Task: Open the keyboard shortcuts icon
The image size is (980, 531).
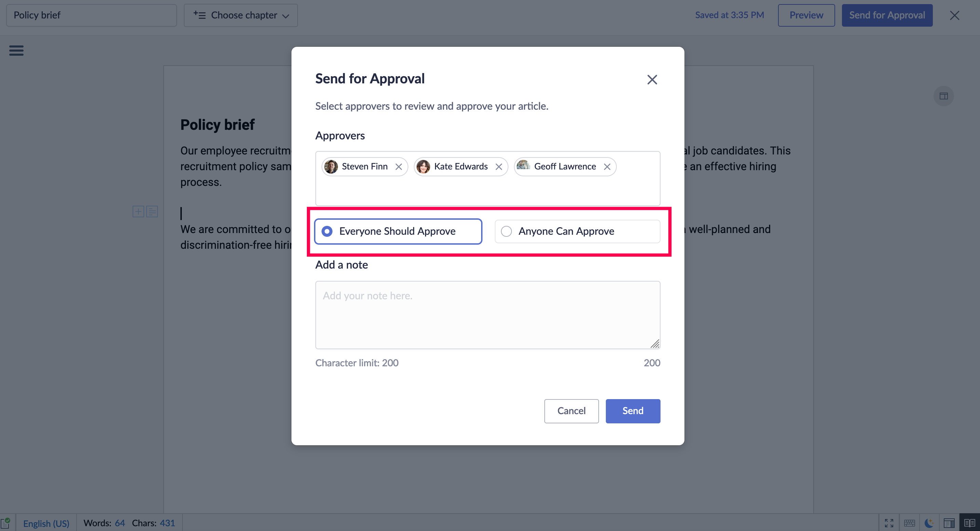Action: [x=909, y=523]
